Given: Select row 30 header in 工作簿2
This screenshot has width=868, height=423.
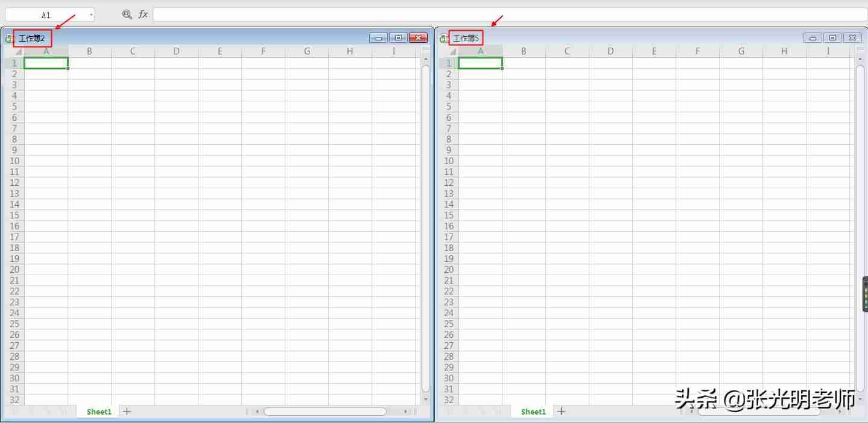Looking at the screenshot, I should point(14,378).
